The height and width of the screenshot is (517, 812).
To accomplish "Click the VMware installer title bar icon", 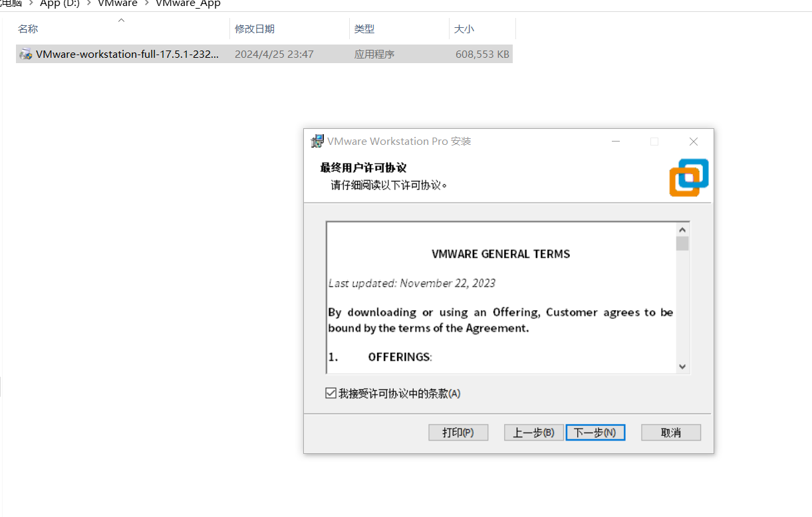I will pos(317,141).
